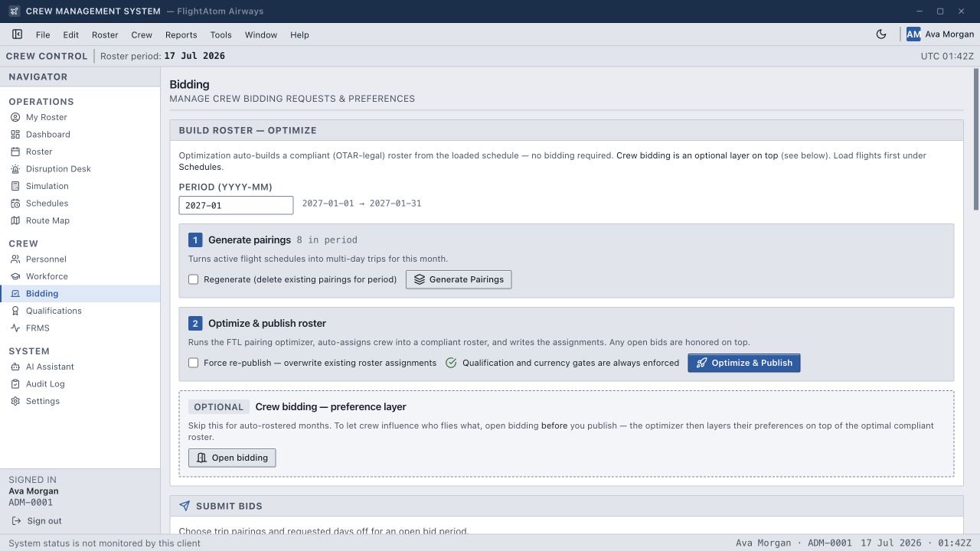The width and height of the screenshot is (980, 551).
Task: Click roster period 17 Jul 2026 text
Action: pos(194,56)
